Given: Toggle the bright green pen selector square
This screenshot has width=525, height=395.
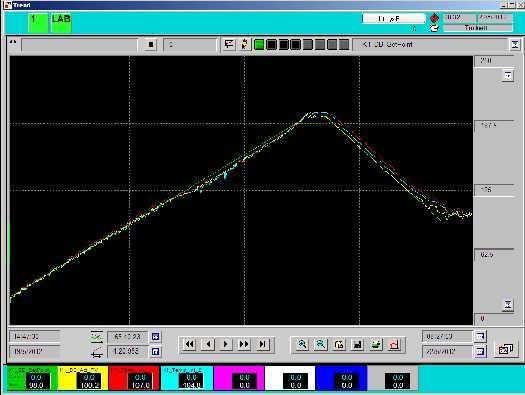Looking at the screenshot, I should coord(259,45).
